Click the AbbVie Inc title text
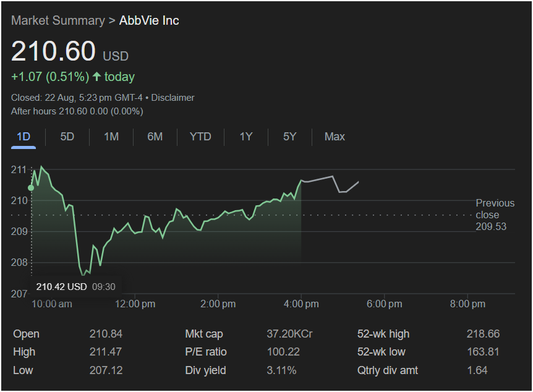Image resolution: width=533 pixels, height=392 pixels. (x=149, y=20)
